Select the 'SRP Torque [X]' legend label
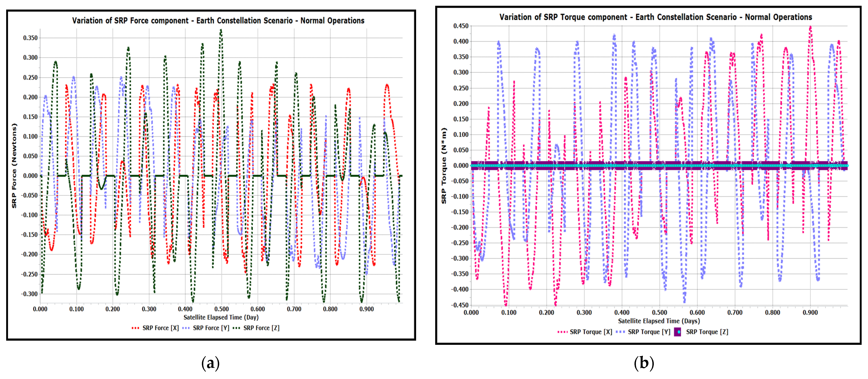 pos(591,332)
